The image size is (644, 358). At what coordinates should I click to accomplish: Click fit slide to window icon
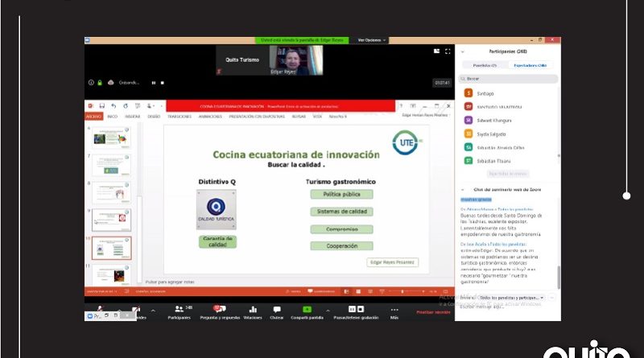click(445, 291)
